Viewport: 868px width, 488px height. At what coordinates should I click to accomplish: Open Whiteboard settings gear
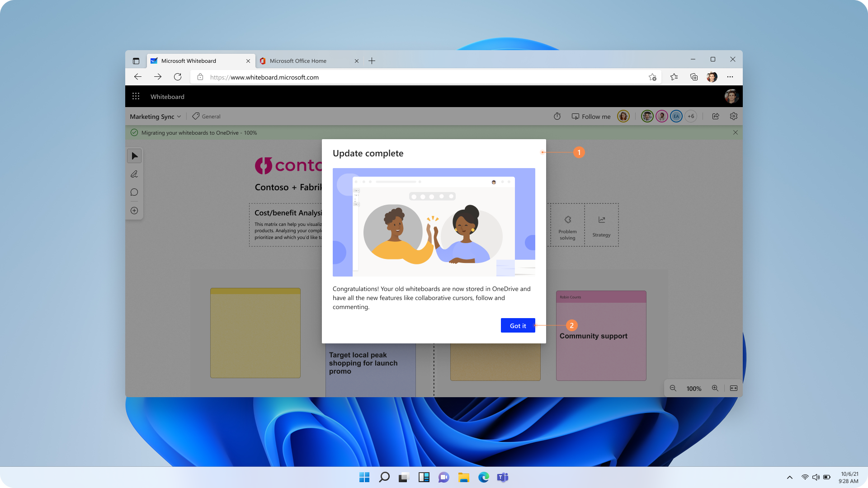coord(733,116)
